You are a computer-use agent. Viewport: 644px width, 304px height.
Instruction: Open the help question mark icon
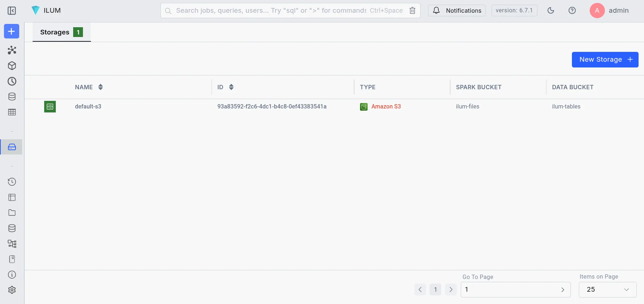(x=572, y=11)
